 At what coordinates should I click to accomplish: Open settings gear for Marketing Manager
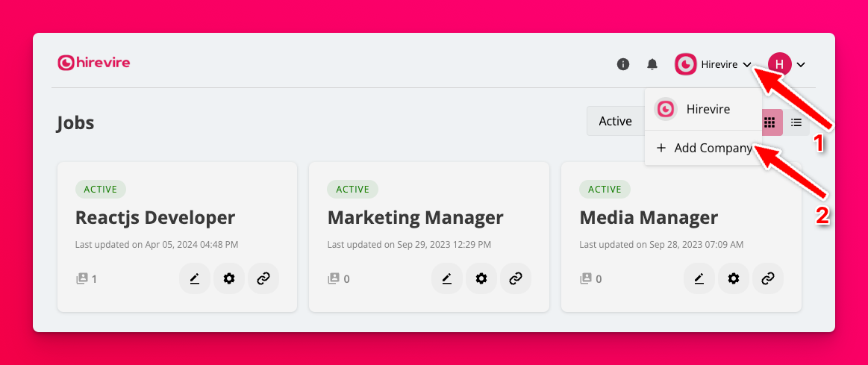[481, 278]
